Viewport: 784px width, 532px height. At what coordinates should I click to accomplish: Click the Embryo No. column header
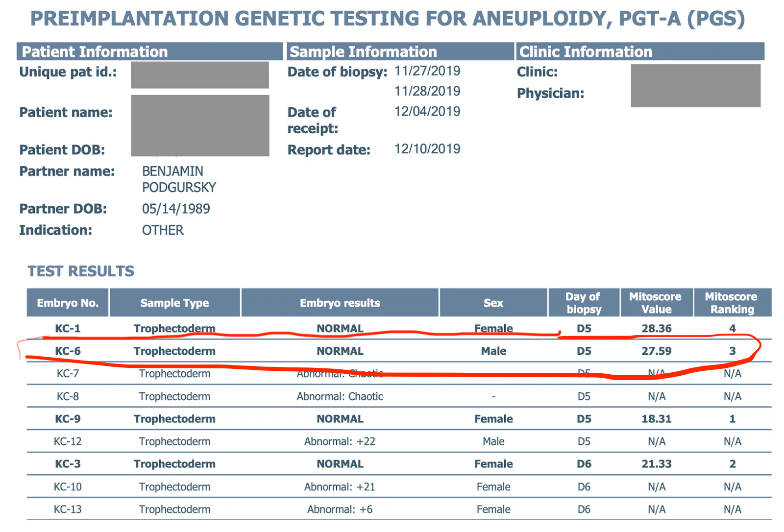click(68, 303)
